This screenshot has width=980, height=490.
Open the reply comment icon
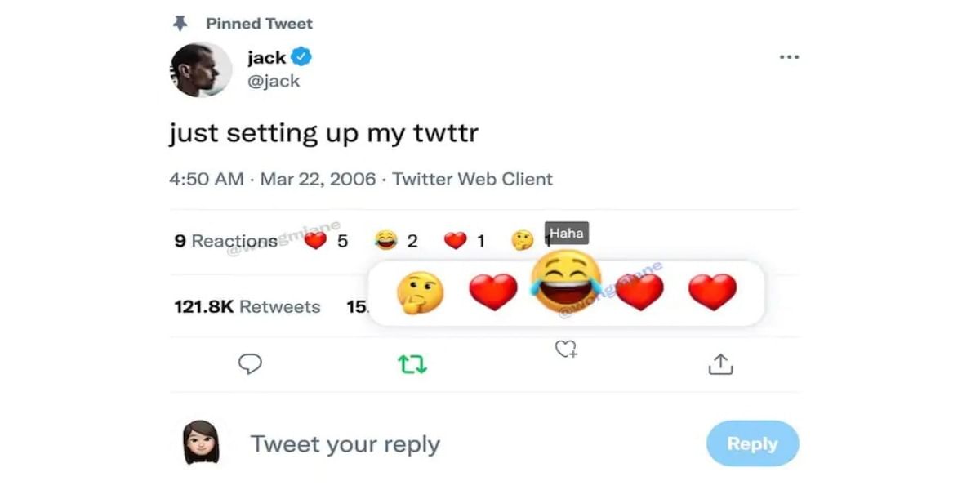click(251, 364)
